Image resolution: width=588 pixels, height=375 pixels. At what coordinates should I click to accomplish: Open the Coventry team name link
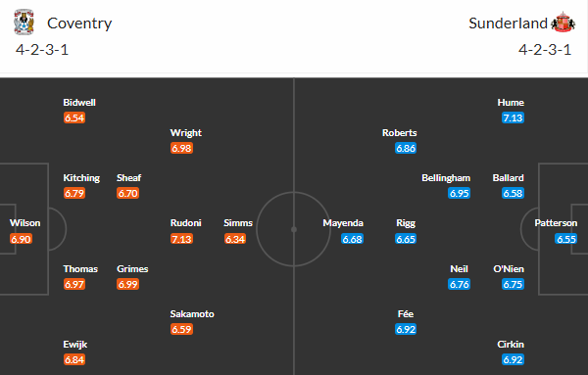(x=79, y=23)
